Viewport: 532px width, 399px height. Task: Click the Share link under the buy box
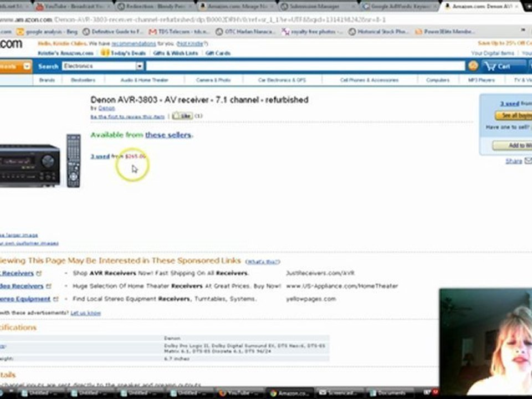pyautogui.click(x=514, y=161)
